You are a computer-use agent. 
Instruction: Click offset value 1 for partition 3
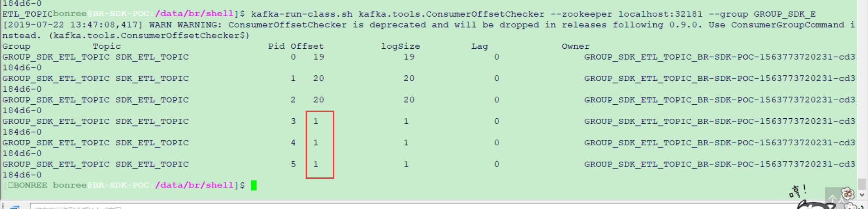(x=316, y=121)
